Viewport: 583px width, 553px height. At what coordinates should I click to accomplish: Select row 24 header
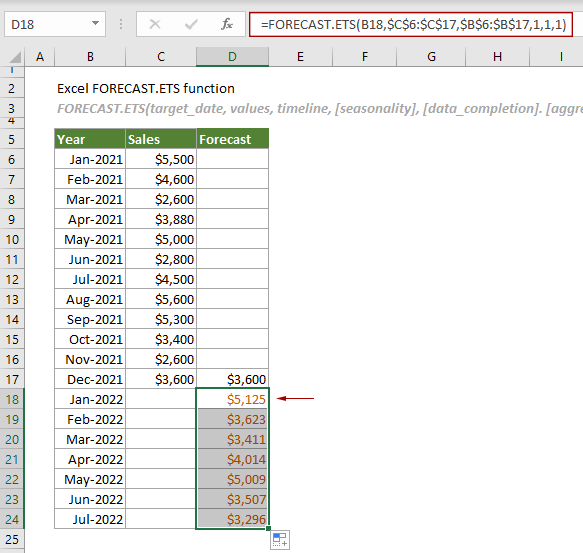coord(12,519)
